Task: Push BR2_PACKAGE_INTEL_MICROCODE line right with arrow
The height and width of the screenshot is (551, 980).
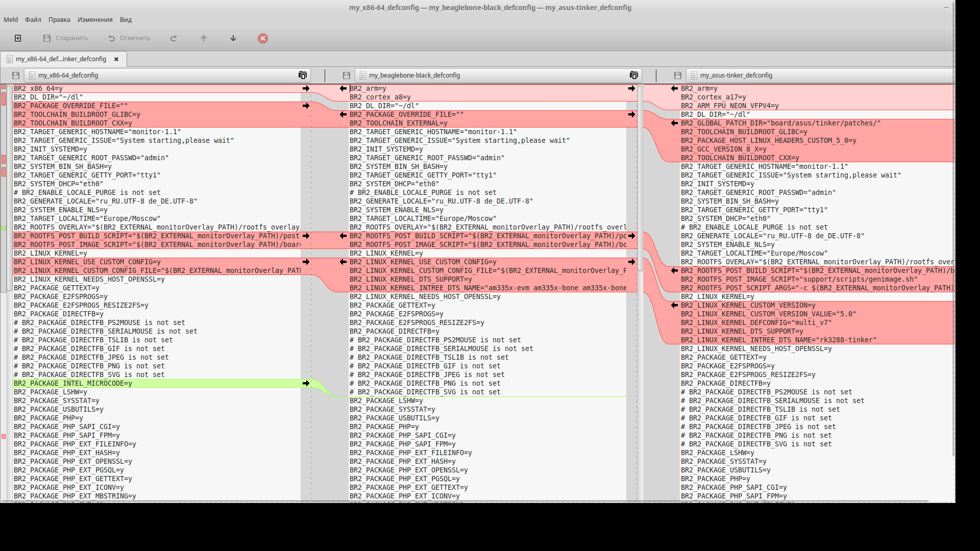Action: [x=306, y=383]
